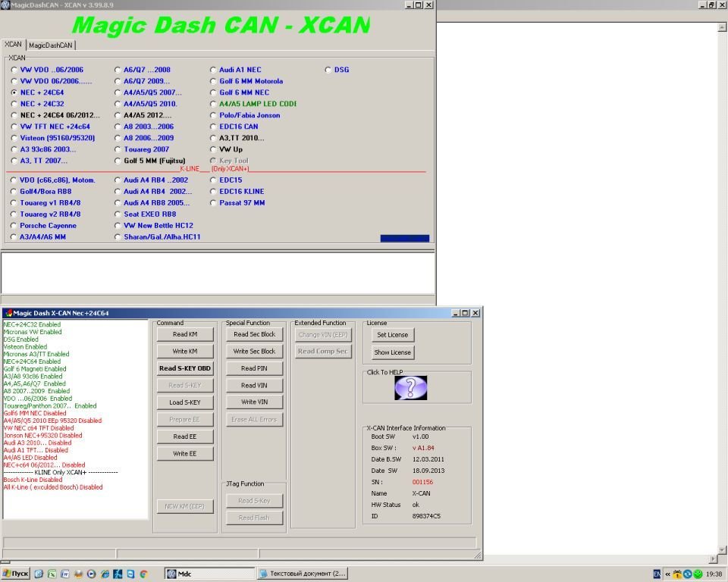Launch Chrome from the quick launch bar

tap(143, 574)
